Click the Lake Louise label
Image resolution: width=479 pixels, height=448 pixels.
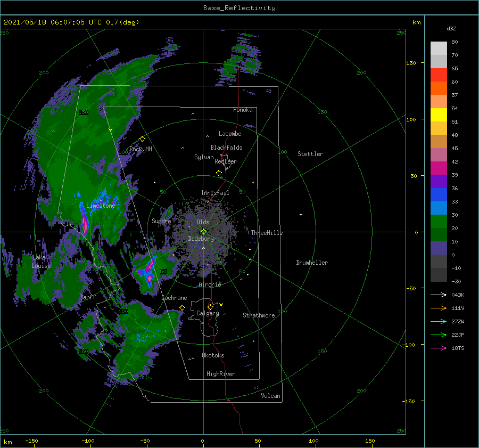tap(42, 262)
